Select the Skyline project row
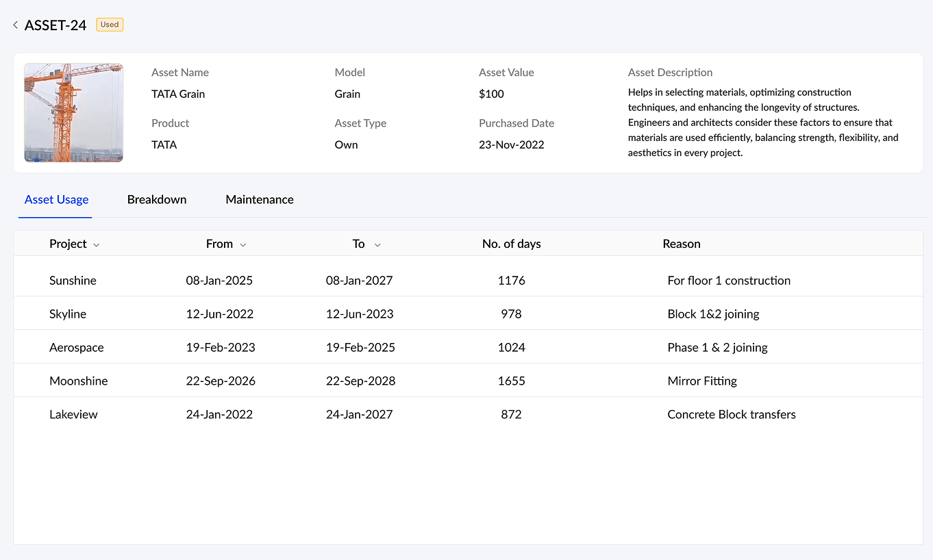 pos(68,314)
